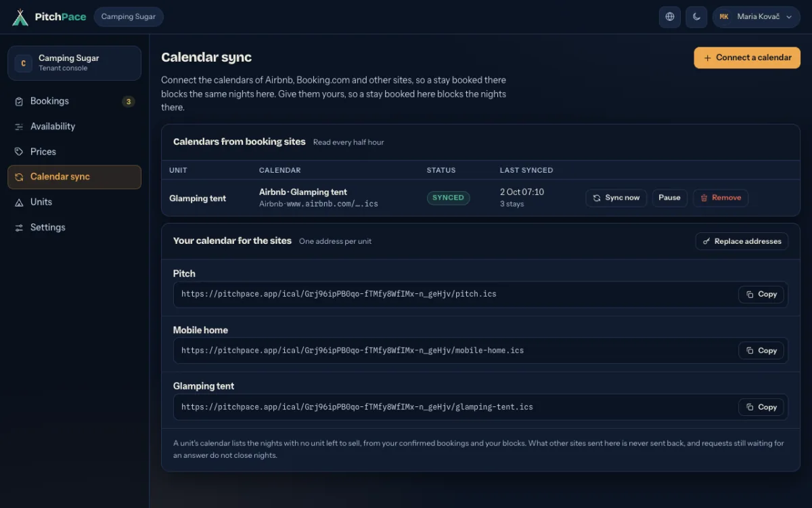Viewport: 812px width, 508px height.
Task: Click Replace addresses button
Action: pyautogui.click(x=742, y=241)
